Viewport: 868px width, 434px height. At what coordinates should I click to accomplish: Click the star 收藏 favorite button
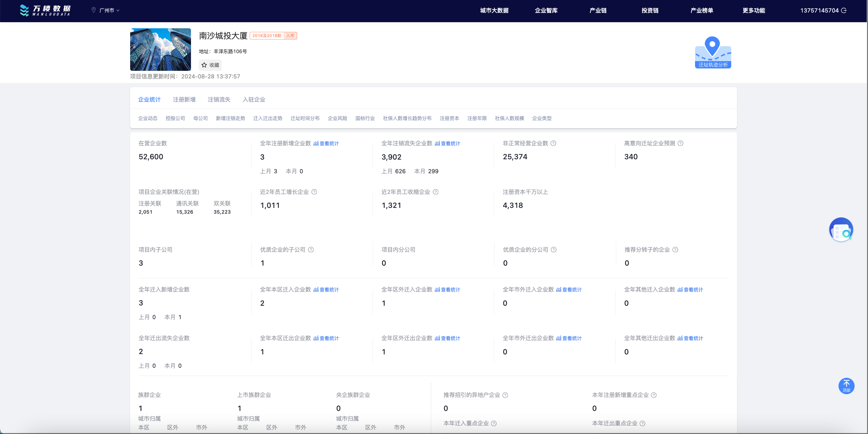click(210, 65)
